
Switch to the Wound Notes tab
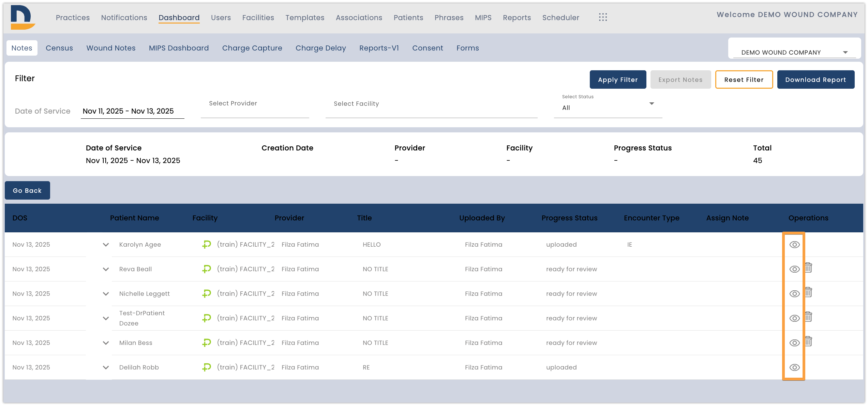click(111, 48)
